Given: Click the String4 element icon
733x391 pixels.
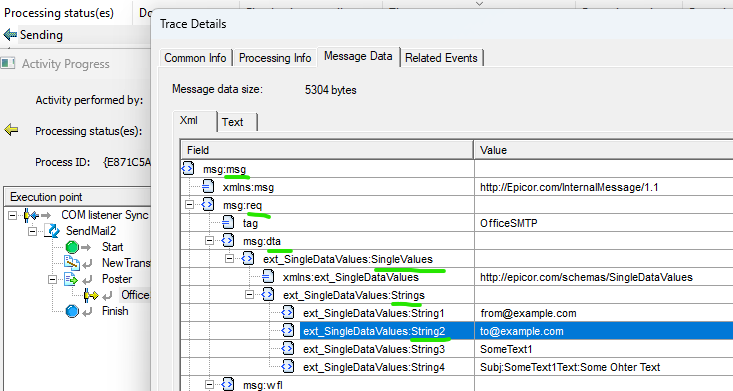Looking at the screenshot, I should click(x=288, y=366).
